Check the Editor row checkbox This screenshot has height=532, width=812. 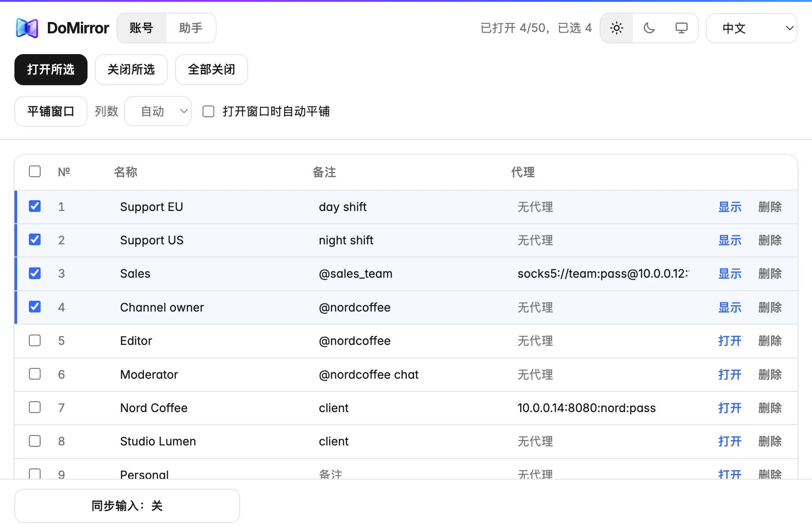coord(35,340)
